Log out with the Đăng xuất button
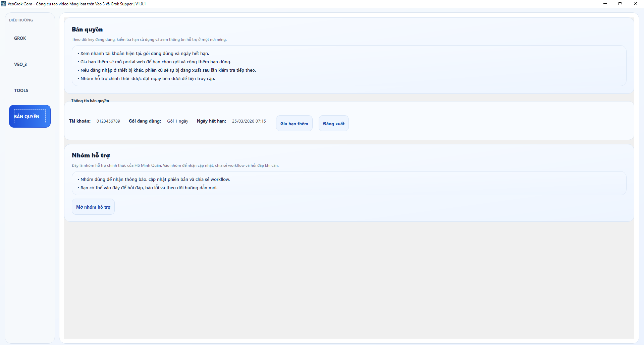 click(x=333, y=124)
